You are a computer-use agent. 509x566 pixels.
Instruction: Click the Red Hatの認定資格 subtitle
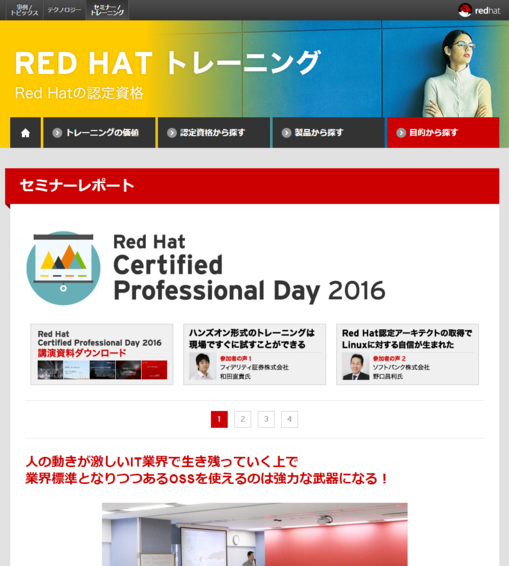click(x=79, y=93)
